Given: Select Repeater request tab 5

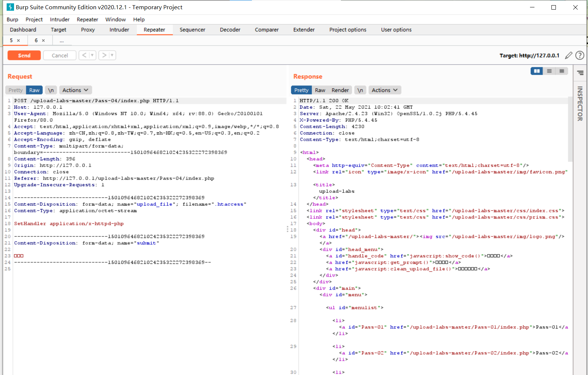Looking at the screenshot, I should click(11, 40).
